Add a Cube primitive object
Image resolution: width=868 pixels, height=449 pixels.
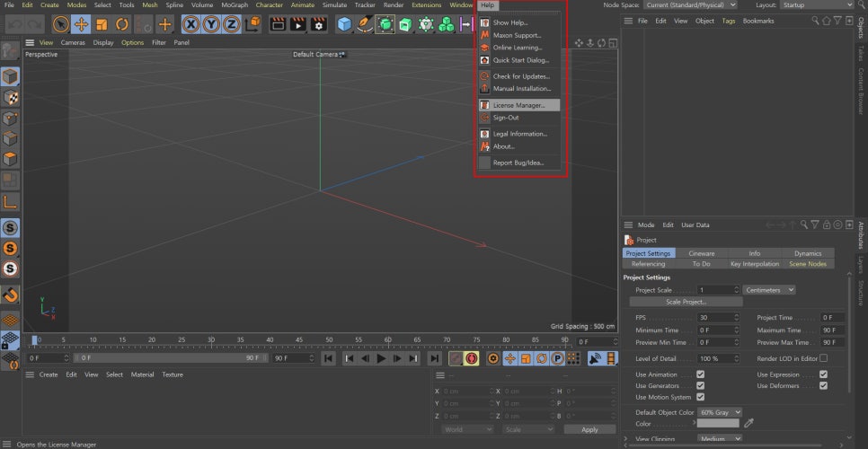click(344, 24)
